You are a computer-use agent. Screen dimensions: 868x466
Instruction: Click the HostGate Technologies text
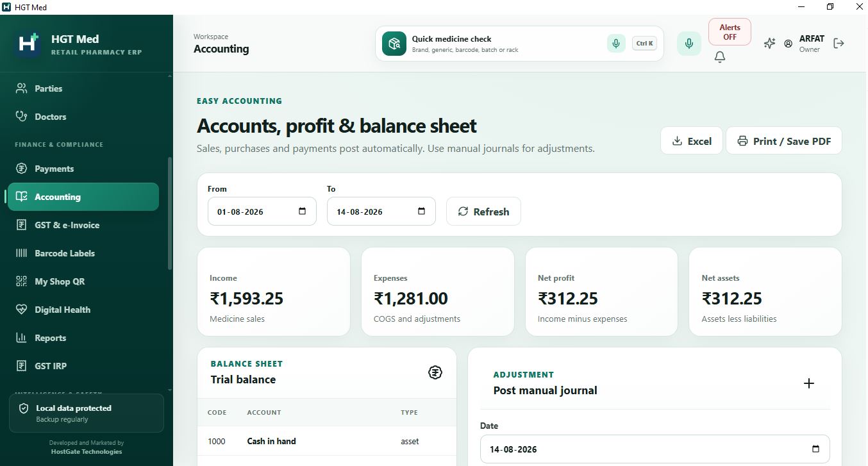click(x=86, y=451)
